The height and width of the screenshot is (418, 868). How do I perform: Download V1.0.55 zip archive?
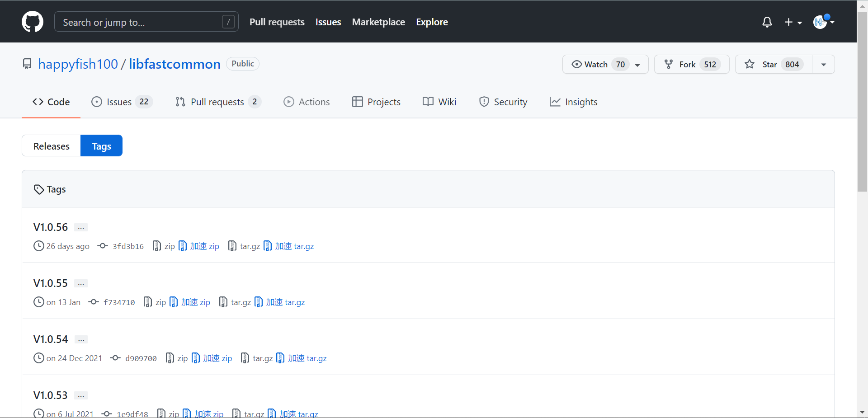tap(155, 302)
